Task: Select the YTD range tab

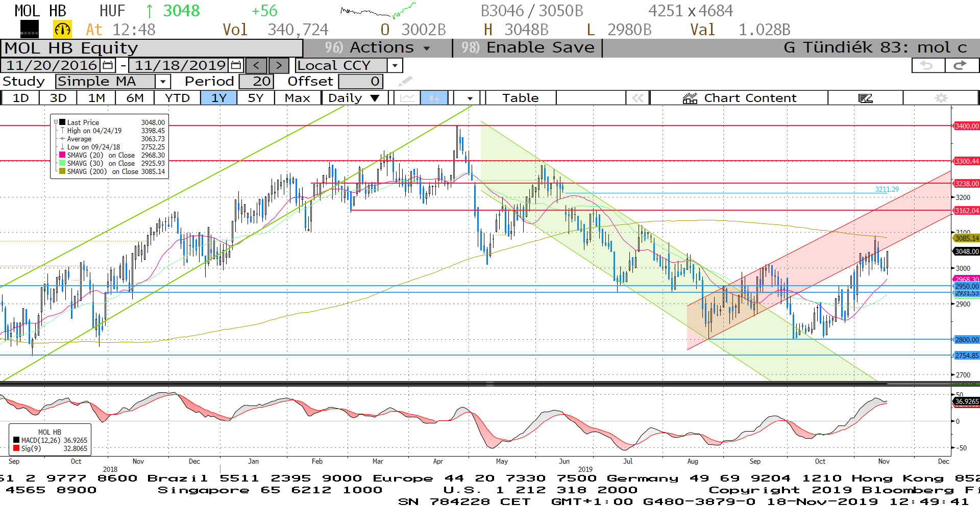Action: pyautogui.click(x=177, y=98)
